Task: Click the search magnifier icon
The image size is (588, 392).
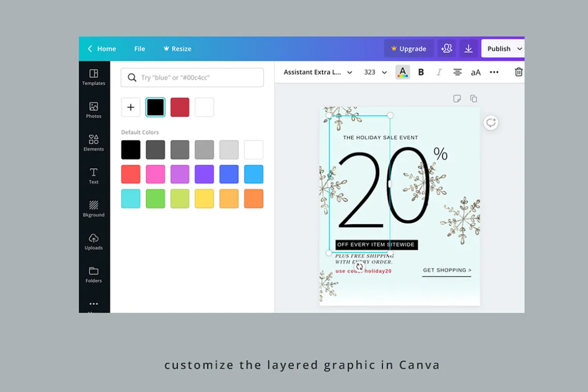Action: coord(132,77)
